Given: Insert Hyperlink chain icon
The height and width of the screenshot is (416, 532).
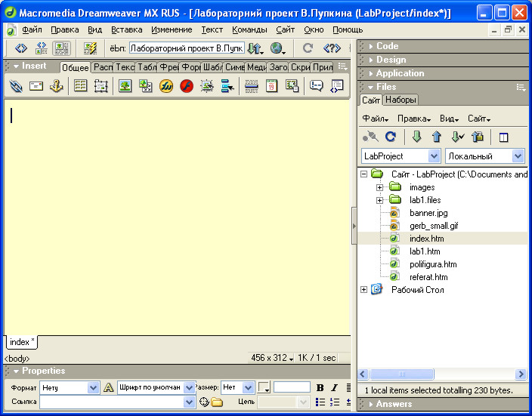Looking at the screenshot, I should [x=16, y=86].
